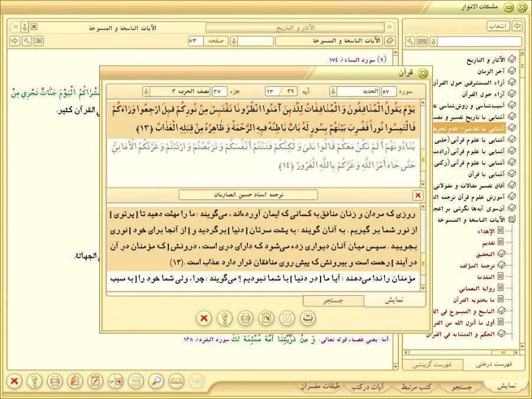Screen dimensions: 532x399
Task: Click the copy/export icon in Quran dialog toolbar
Action: [266, 318]
